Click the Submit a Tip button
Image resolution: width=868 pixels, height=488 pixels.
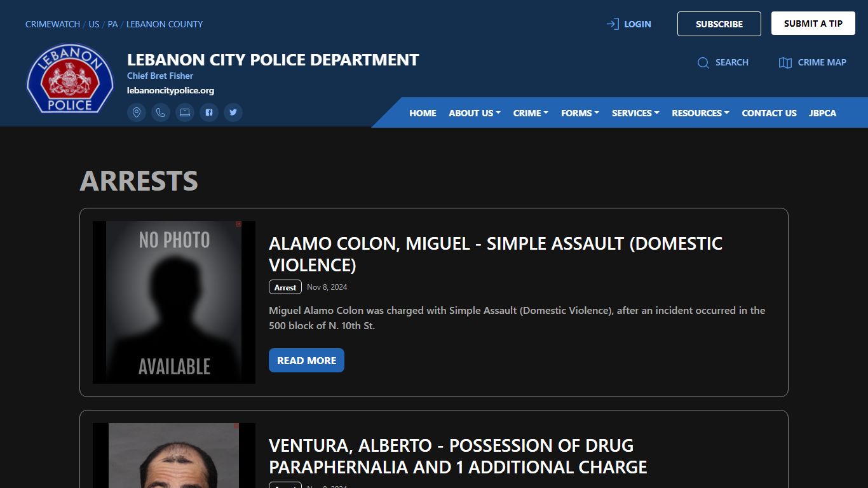tap(813, 24)
